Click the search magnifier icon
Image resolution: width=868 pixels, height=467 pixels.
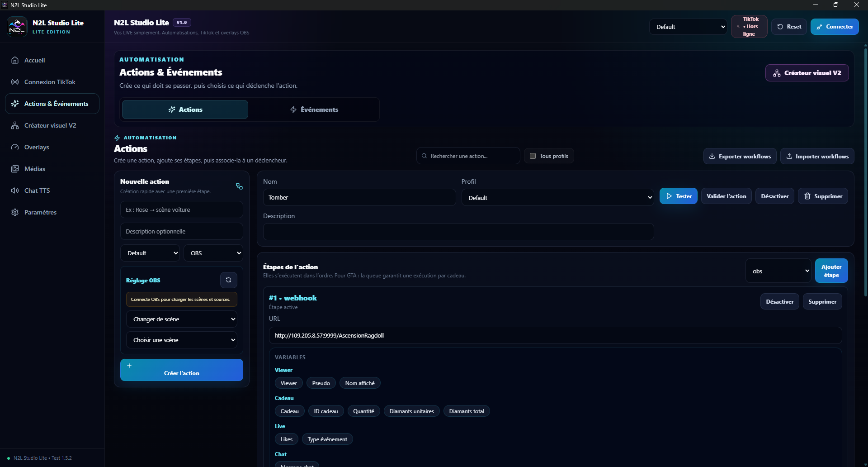(424, 156)
